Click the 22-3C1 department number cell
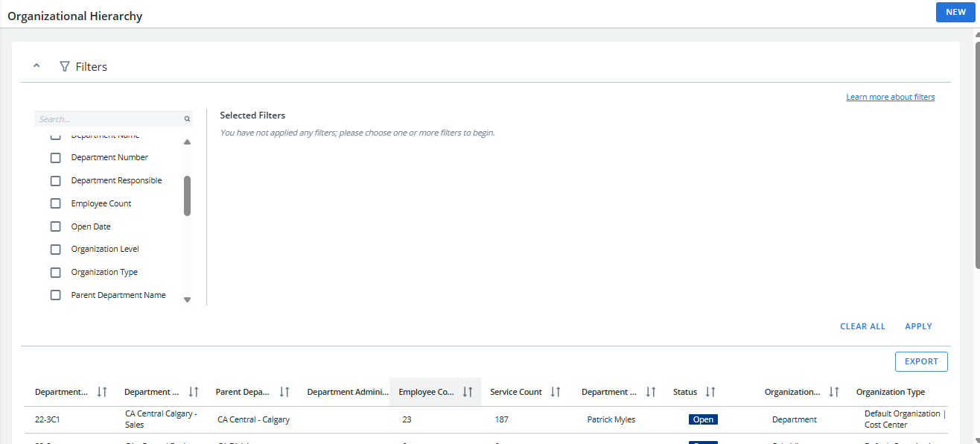 [47, 419]
